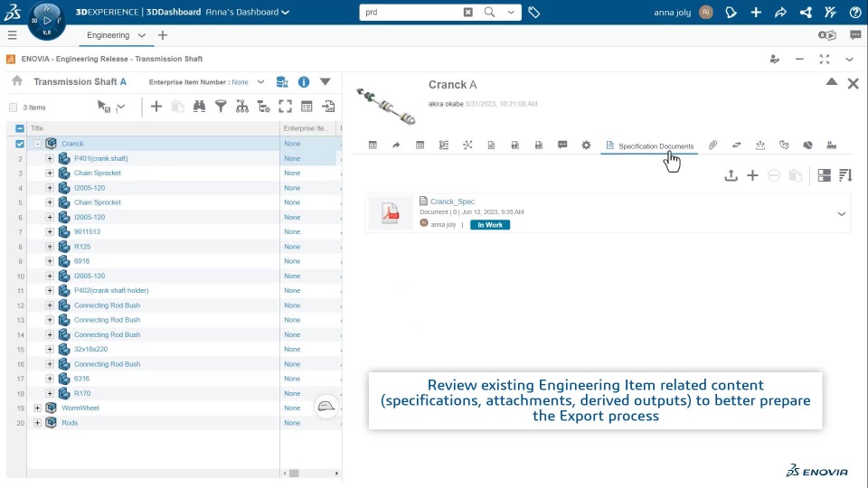Open the panel filter triangle menu
868x488 pixels.
pyautogui.click(x=325, y=82)
